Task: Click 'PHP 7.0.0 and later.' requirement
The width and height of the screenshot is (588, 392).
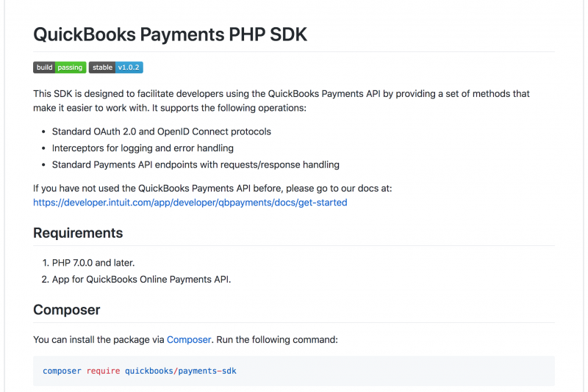Action: 93,263
